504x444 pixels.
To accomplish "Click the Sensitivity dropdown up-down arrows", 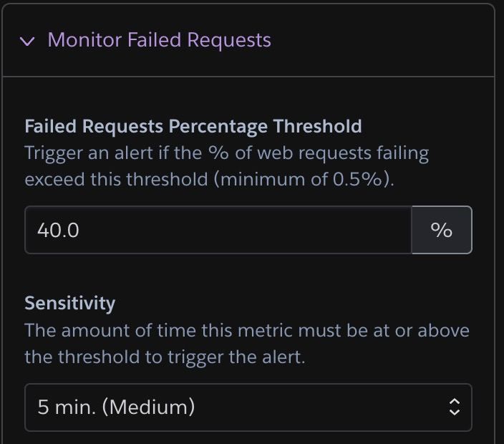I will coord(454,407).
